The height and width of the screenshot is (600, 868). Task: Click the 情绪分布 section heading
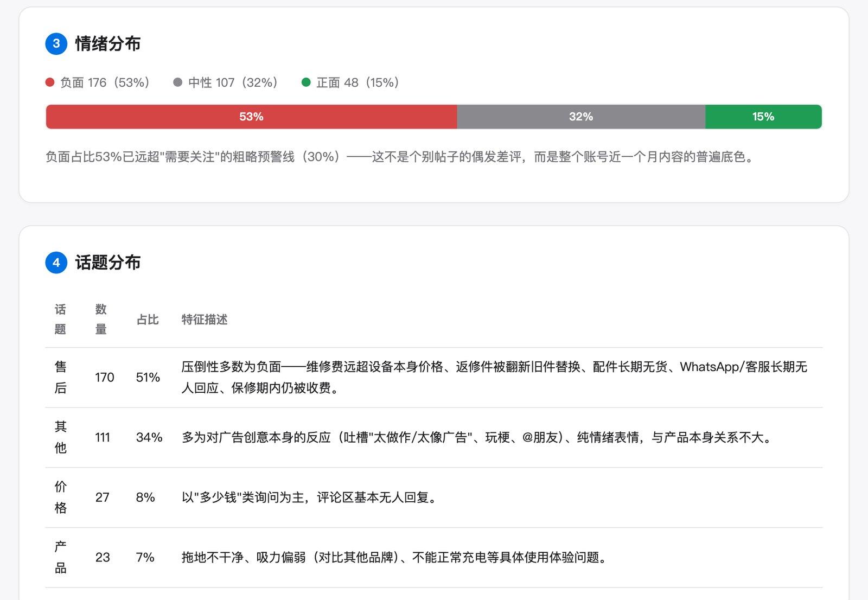coord(108,44)
